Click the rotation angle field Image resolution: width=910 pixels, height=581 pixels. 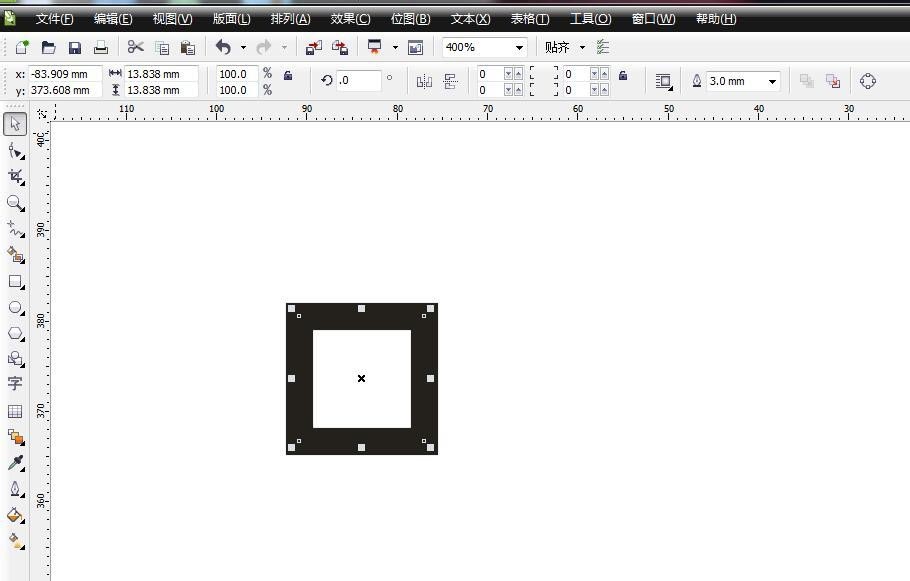pyautogui.click(x=359, y=81)
